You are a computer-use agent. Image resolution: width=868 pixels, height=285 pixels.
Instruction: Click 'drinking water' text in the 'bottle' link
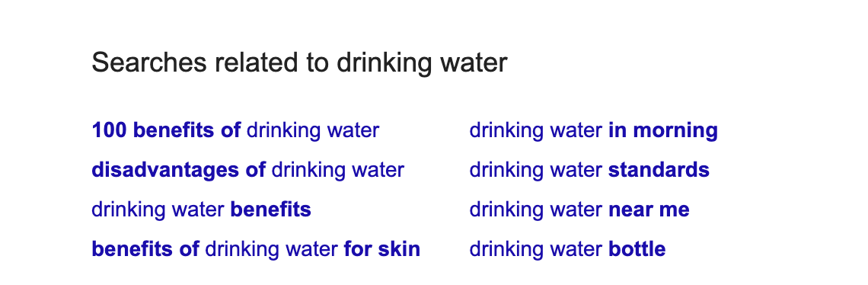click(x=536, y=249)
